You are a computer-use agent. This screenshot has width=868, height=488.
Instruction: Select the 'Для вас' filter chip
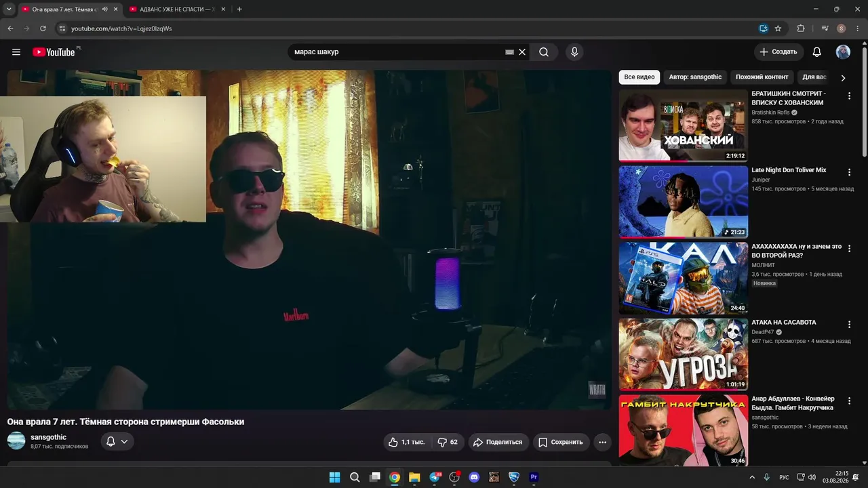(x=814, y=77)
